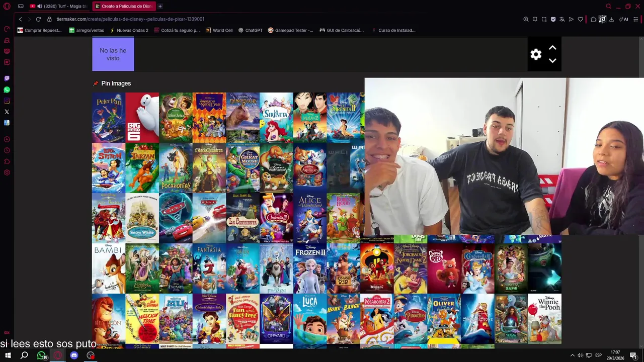Screen dimensions: 644x362
Task: Open OBS Studio from the taskbar
Action: pos(91,355)
